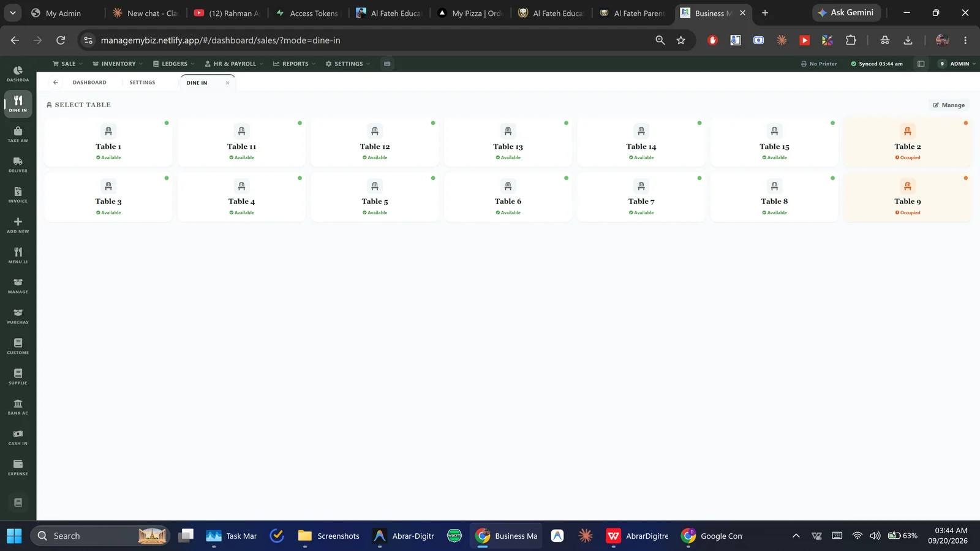
Task: Open the Delivery truck sidebar icon
Action: 18,165
